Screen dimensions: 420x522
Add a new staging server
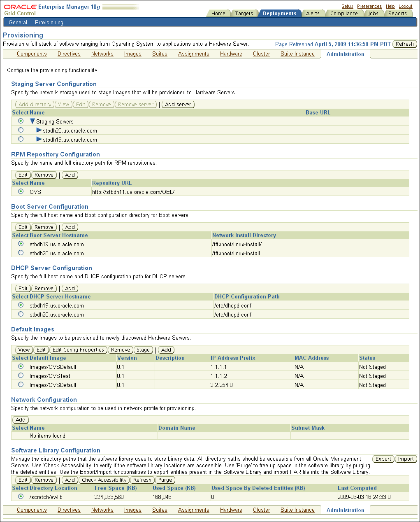pyautogui.click(x=178, y=104)
